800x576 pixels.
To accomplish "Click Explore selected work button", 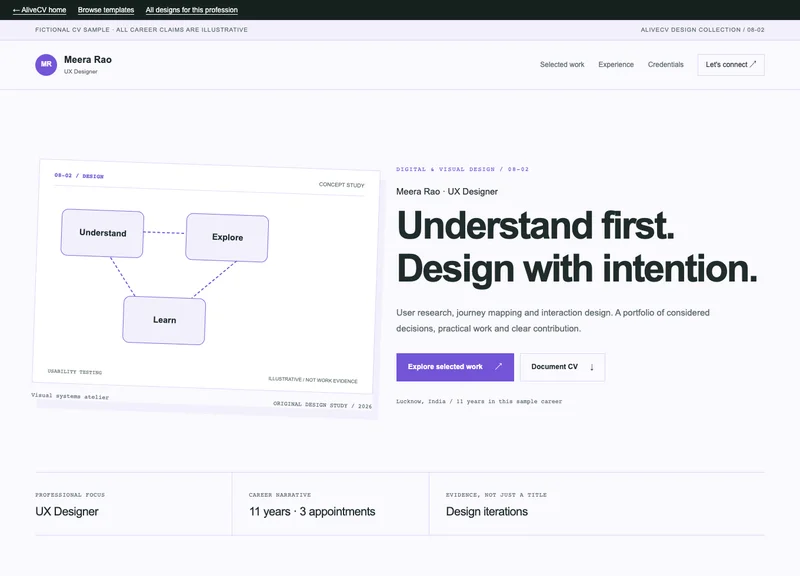I will click(x=455, y=367).
